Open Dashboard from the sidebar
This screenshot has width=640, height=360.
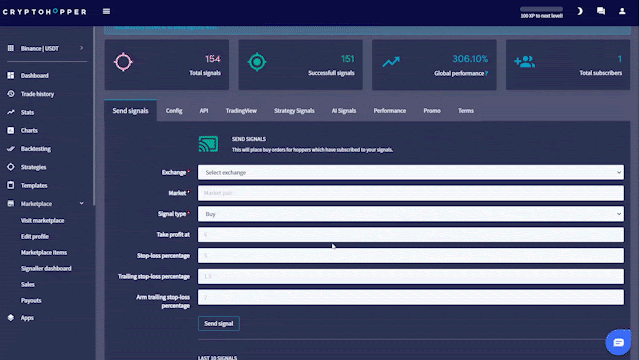35,76
